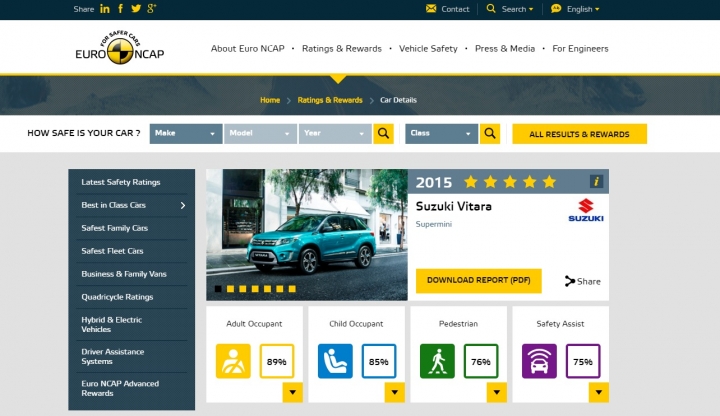Screen dimensions: 720x416
Task: Open the Euro NCAP logo homepage
Action: [120, 48]
